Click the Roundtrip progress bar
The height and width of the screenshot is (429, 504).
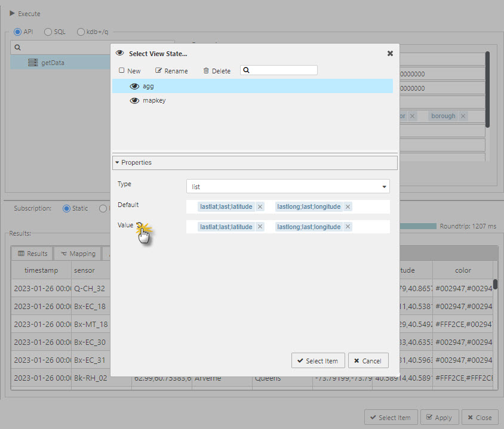[x=418, y=226]
